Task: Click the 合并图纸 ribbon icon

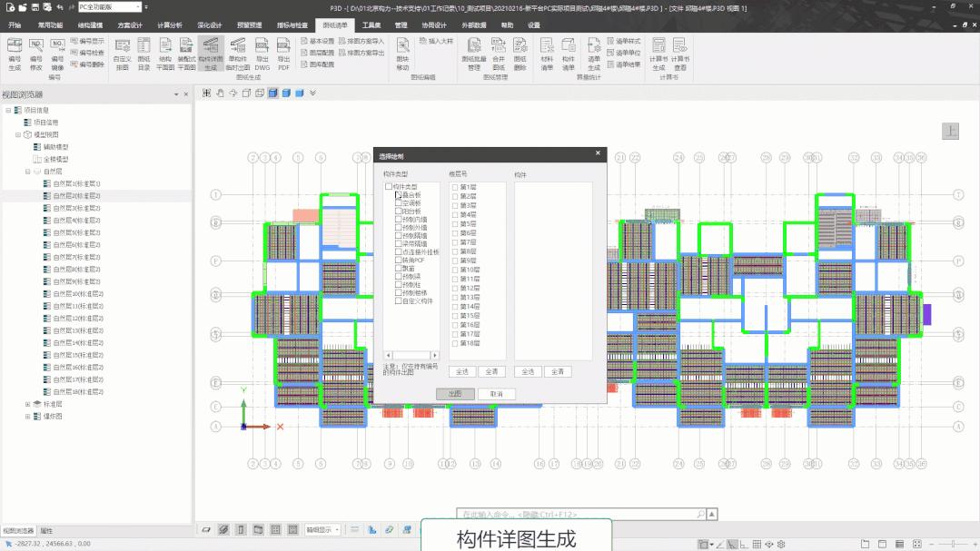Action: point(499,54)
